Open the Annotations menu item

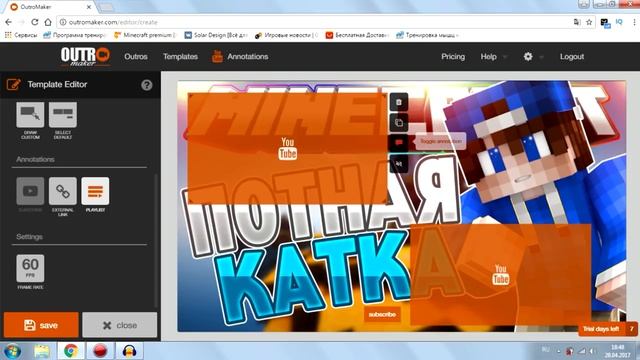[248, 57]
